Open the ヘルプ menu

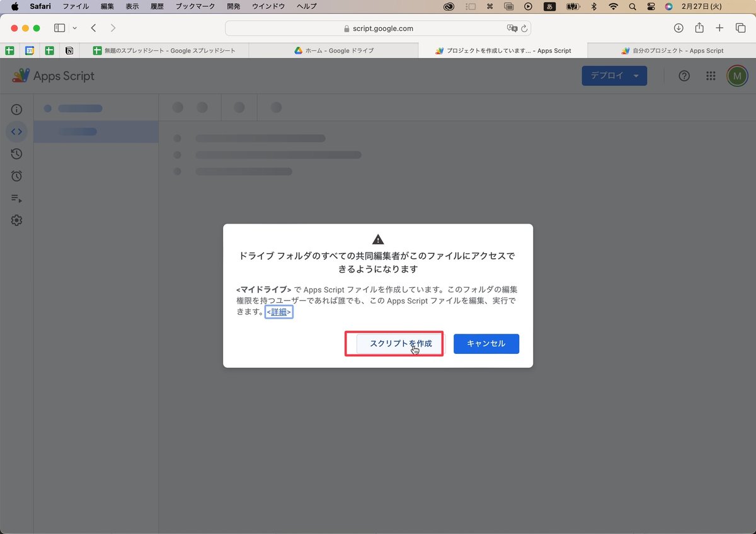(x=307, y=6)
